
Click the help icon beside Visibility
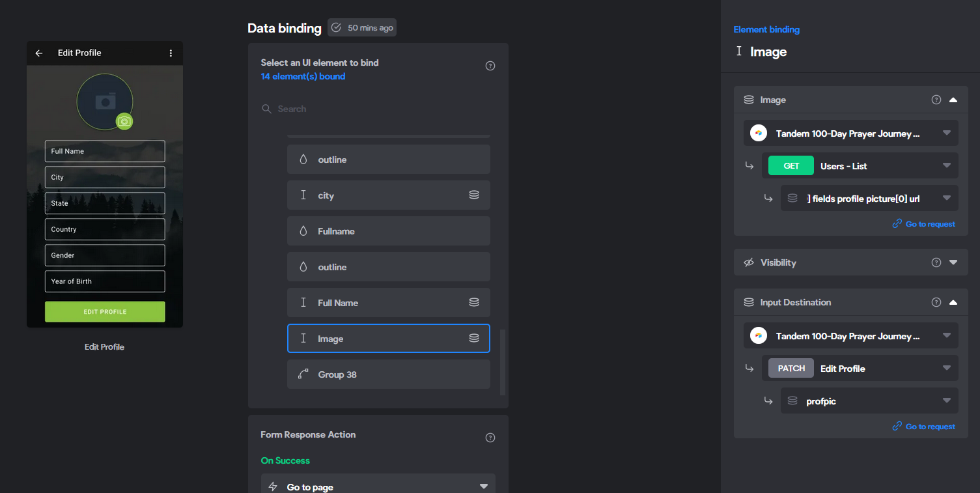(936, 262)
